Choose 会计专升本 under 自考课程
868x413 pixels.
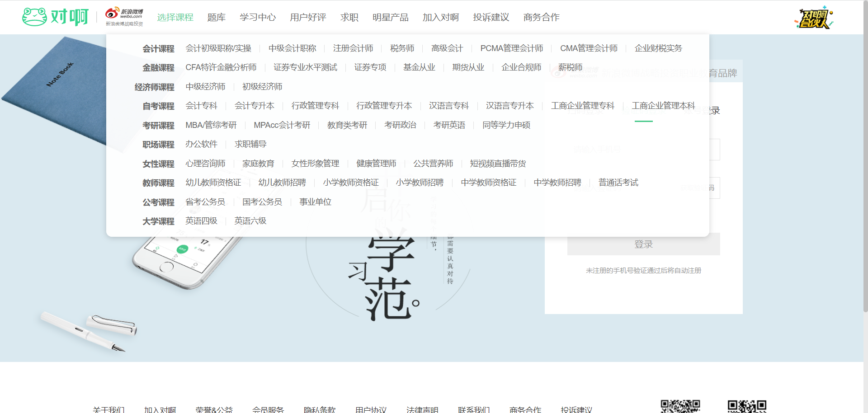[255, 106]
